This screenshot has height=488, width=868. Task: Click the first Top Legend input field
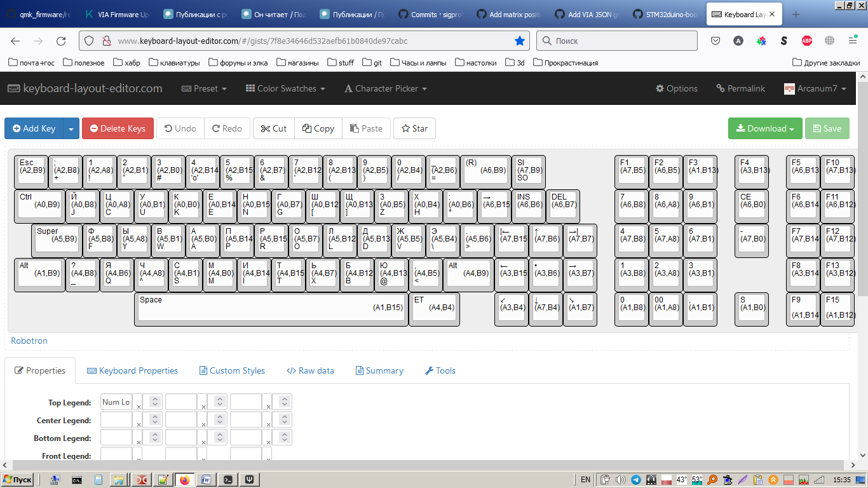[116, 402]
